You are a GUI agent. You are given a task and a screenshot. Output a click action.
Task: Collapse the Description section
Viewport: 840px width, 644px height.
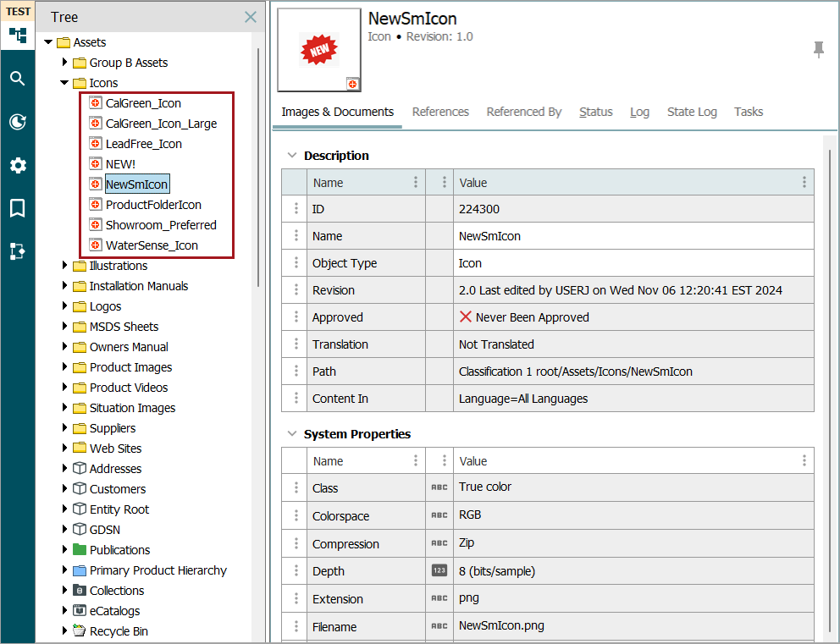point(292,156)
